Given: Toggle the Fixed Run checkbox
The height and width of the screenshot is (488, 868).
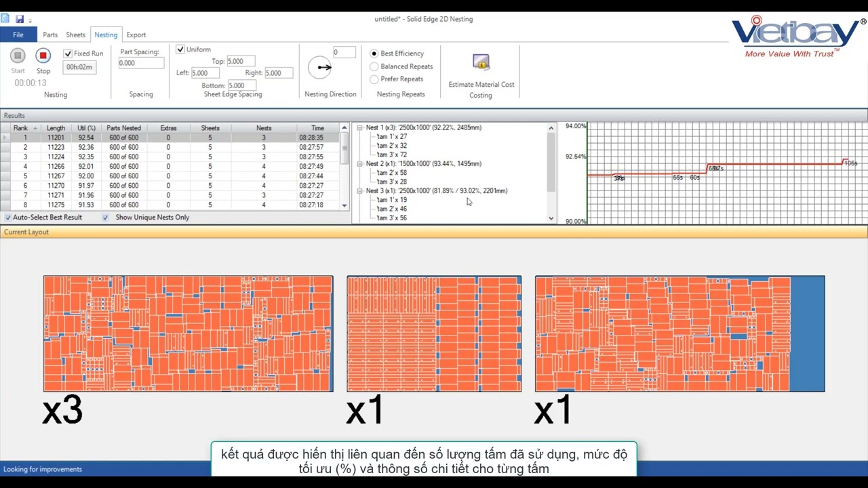Looking at the screenshot, I should click(68, 54).
